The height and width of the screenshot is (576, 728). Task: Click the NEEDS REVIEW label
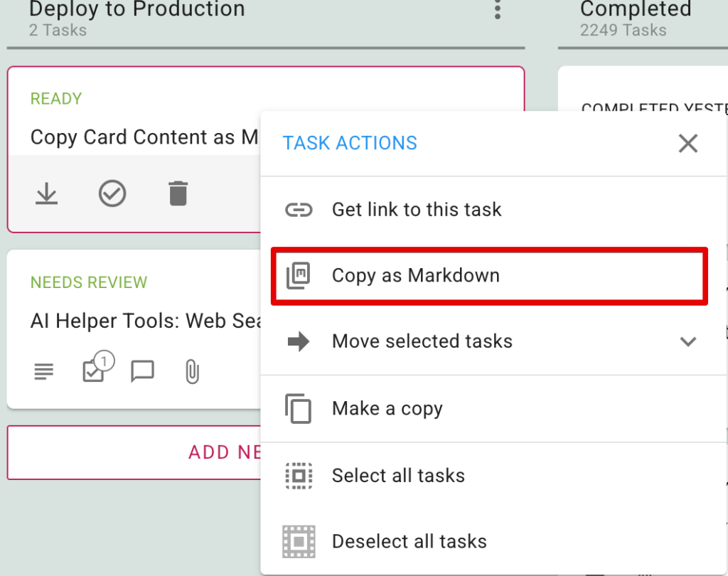click(89, 282)
